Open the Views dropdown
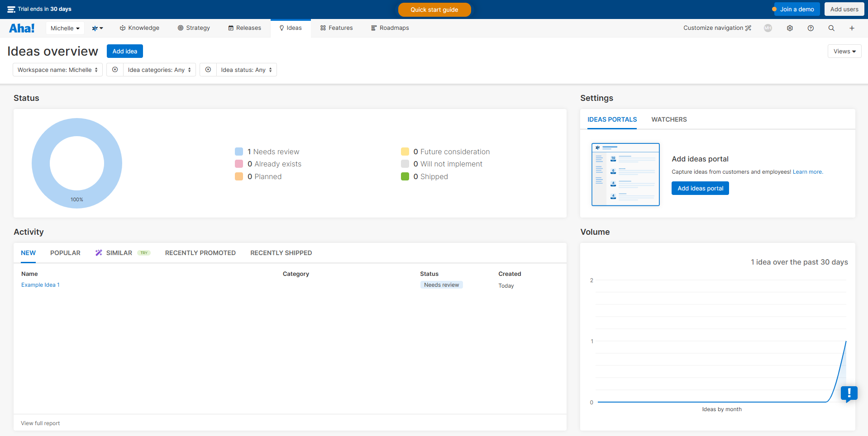The width and height of the screenshot is (868, 436). coord(844,51)
